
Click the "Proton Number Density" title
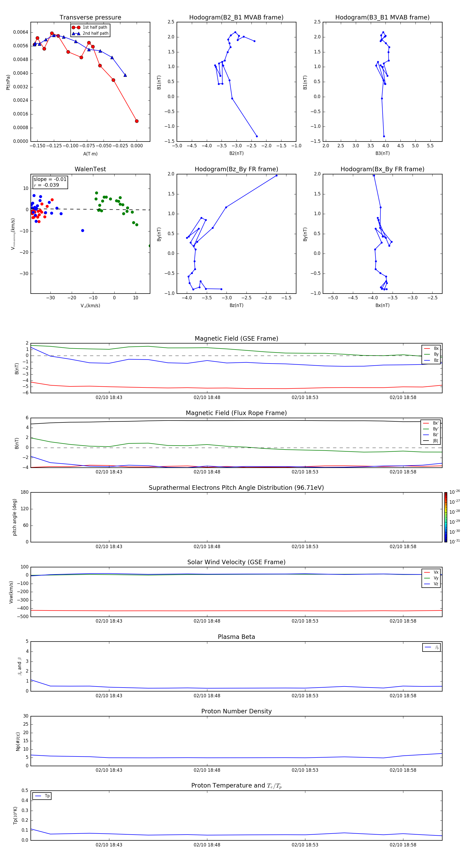tap(236, 711)
